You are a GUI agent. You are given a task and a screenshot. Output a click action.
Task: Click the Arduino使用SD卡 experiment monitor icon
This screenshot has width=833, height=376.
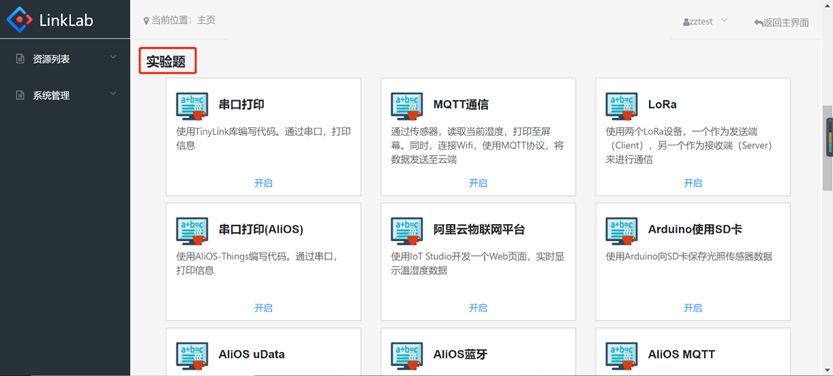622,231
